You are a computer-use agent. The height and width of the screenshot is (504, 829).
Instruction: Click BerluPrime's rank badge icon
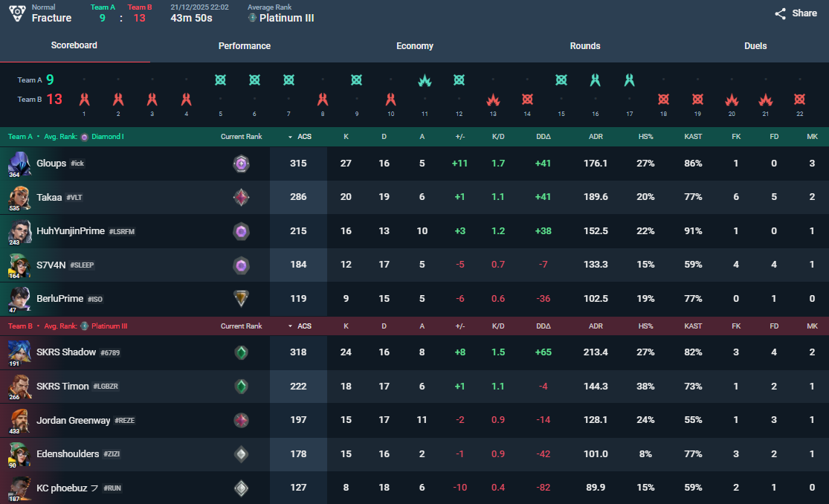(241, 299)
